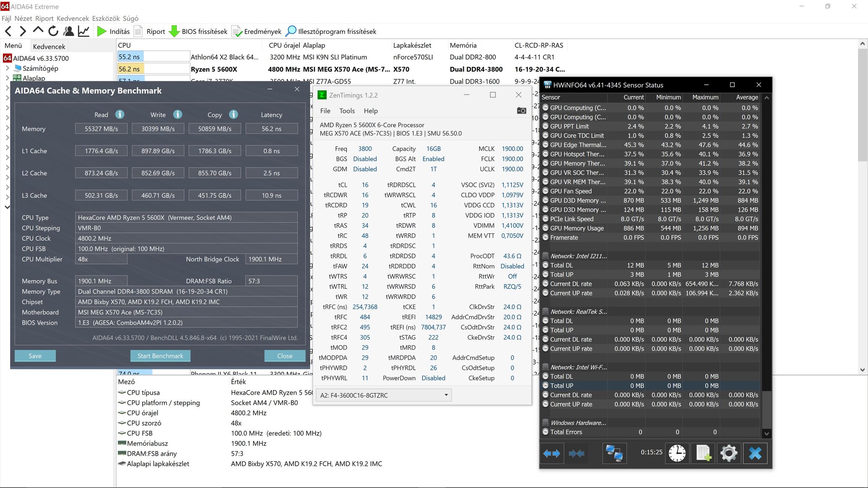Click BIOS frissítések toolbar button
The image size is (868, 488).
click(198, 31)
